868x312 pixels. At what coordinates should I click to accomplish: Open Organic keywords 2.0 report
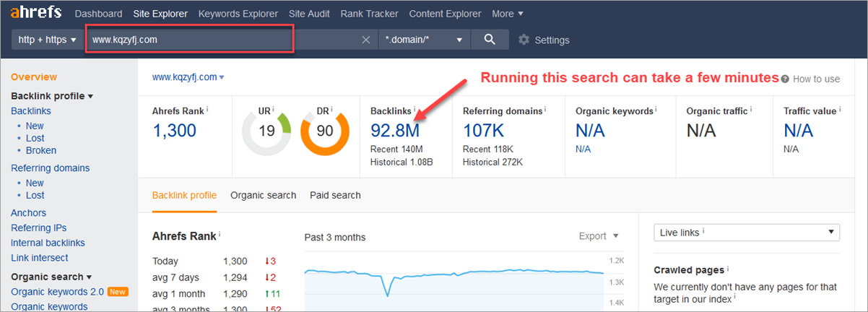[x=57, y=292]
